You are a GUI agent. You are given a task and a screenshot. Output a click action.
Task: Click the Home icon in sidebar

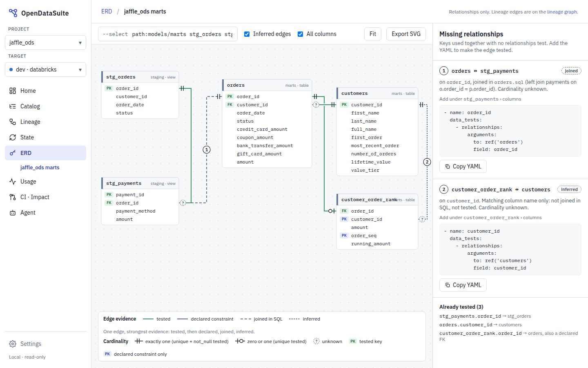tap(13, 91)
